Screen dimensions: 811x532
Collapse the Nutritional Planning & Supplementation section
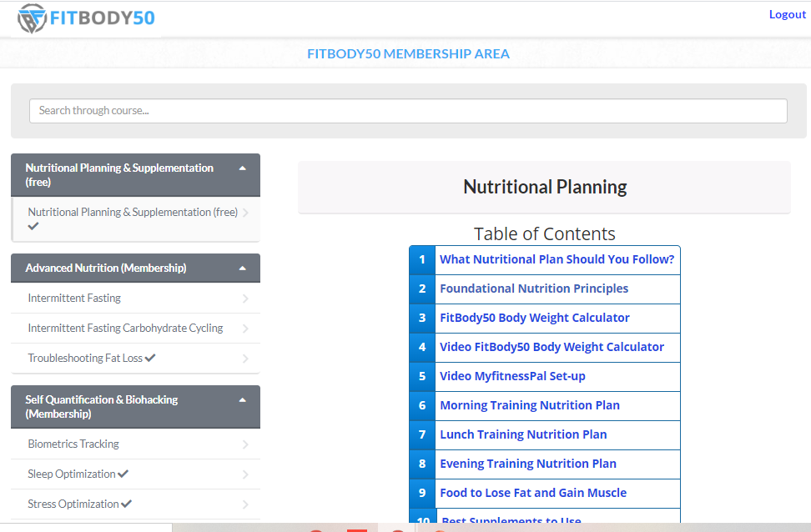(x=243, y=168)
